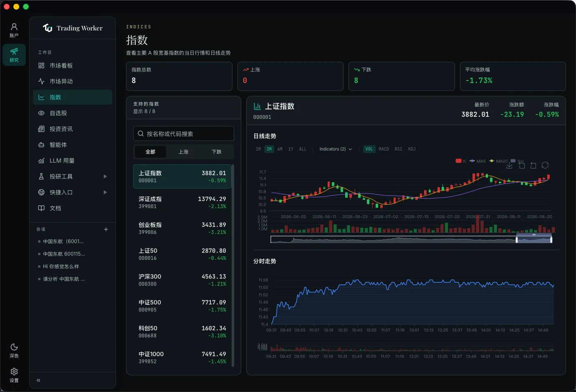This screenshot has height=392, width=576.
Task: Select 创业板指 in the index list
Action: click(182, 228)
